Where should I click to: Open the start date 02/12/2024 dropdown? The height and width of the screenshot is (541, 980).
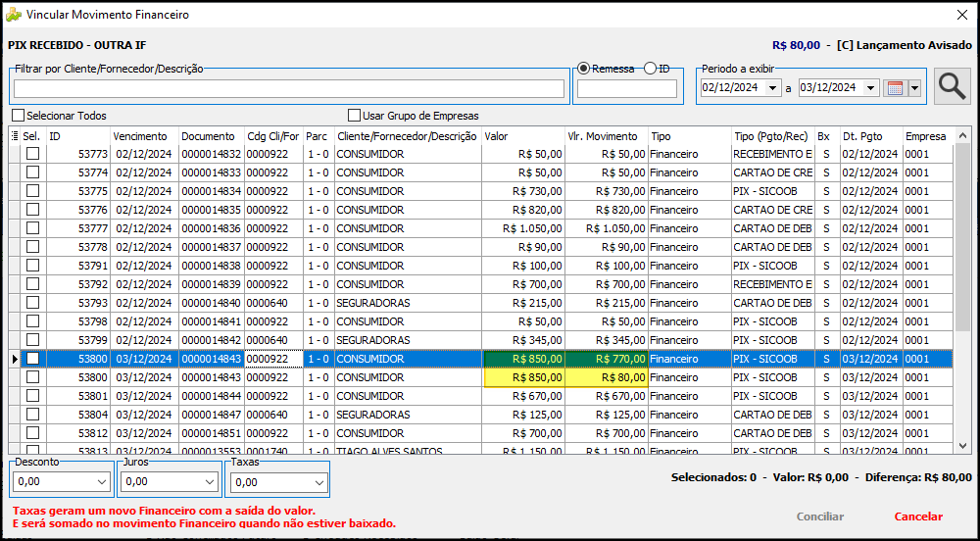pos(773,88)
